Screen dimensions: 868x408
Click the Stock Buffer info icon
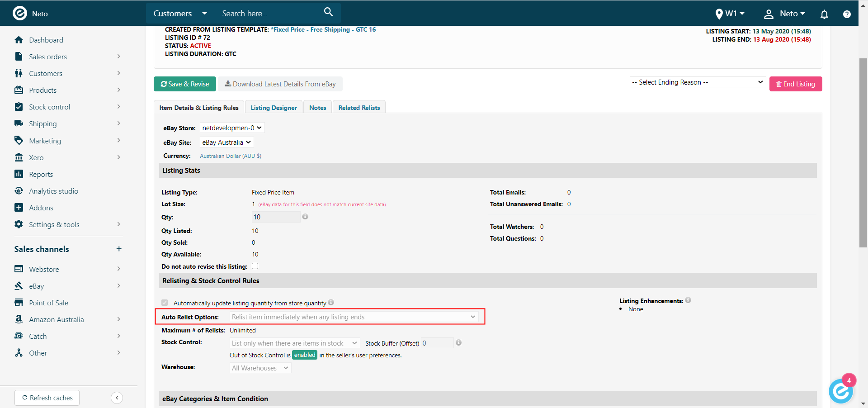(458, 342)
